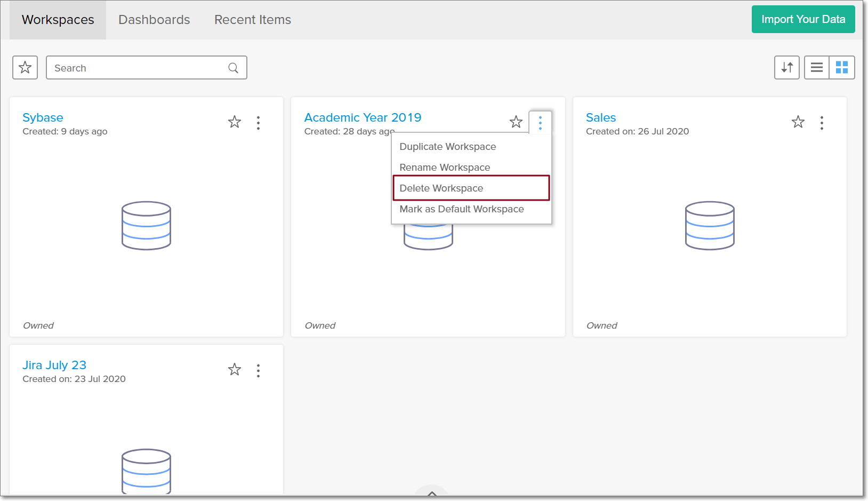
Task: Switch to grid view
Action: [842, 67]
